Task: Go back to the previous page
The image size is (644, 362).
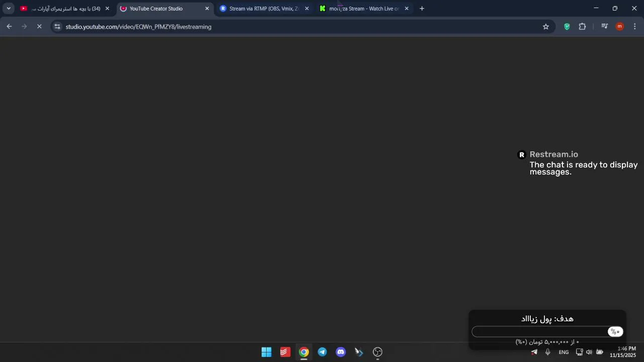Action: (x=9, y=27)
